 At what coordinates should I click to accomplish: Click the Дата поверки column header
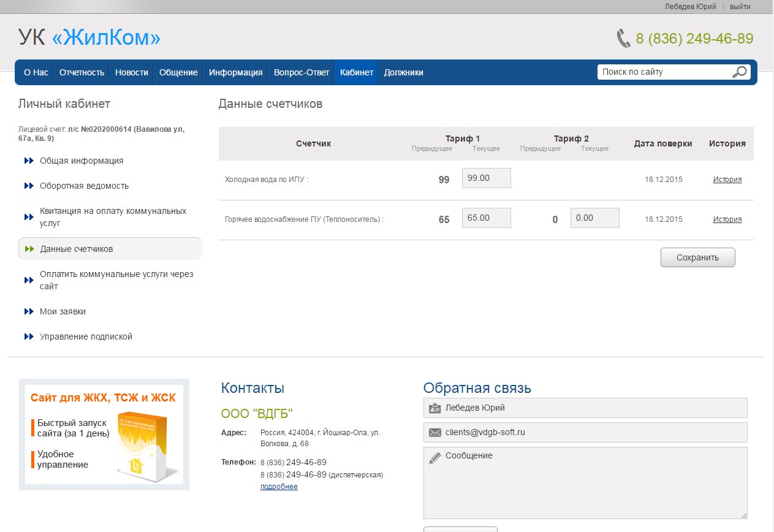point(663,143)
